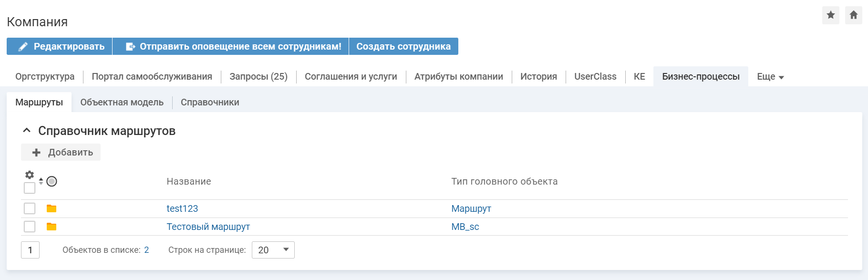Screen dimensions: 868x280
Task: Switch to Объектная модель tab
Action: click(122, 103)
